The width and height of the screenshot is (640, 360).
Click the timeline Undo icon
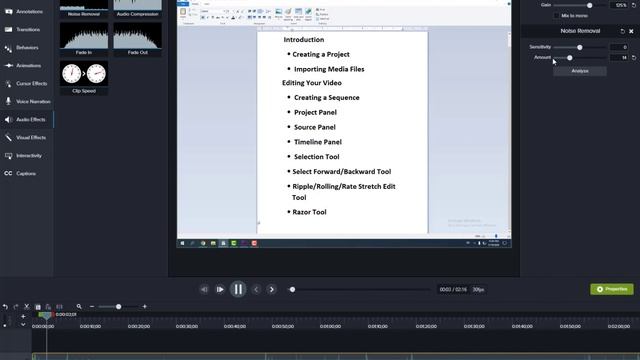5,307
